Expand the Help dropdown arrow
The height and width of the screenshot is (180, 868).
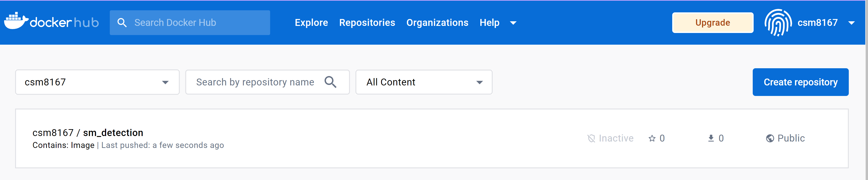point(513,23)
